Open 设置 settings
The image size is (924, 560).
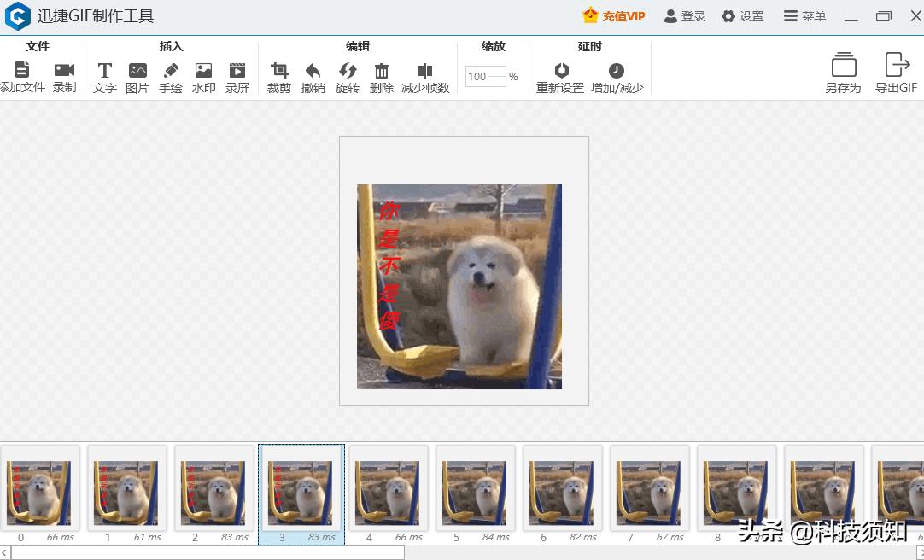[742, 16]
